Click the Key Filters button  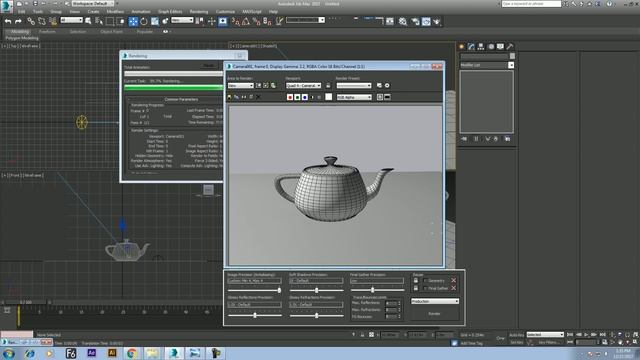pos(548,342)
